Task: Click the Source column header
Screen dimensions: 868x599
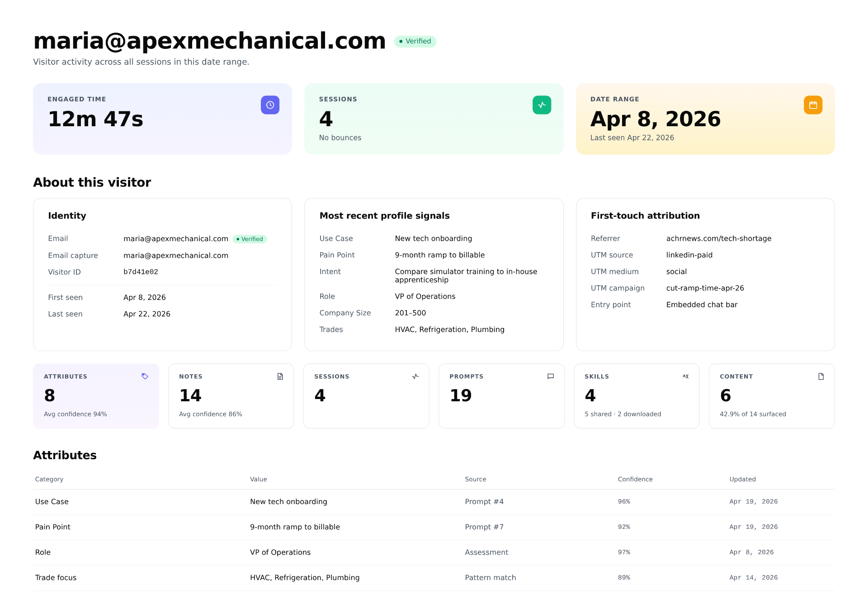Action: (476, 479)
